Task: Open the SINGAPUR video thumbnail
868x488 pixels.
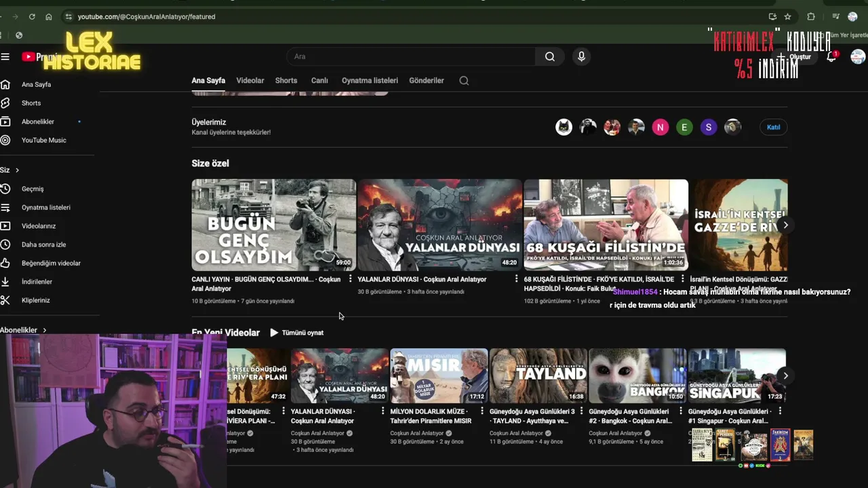Action: (x=737, y=376)
